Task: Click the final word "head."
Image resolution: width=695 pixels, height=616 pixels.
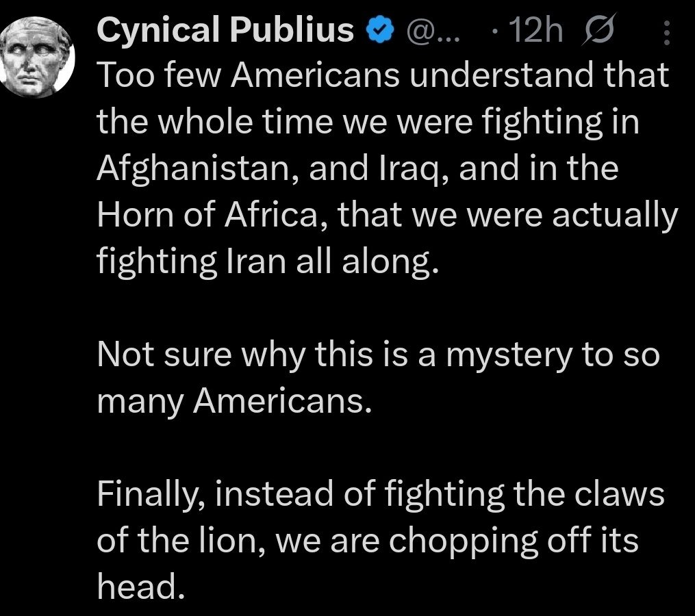Action: pyautogui.click(x=140, y=588)
